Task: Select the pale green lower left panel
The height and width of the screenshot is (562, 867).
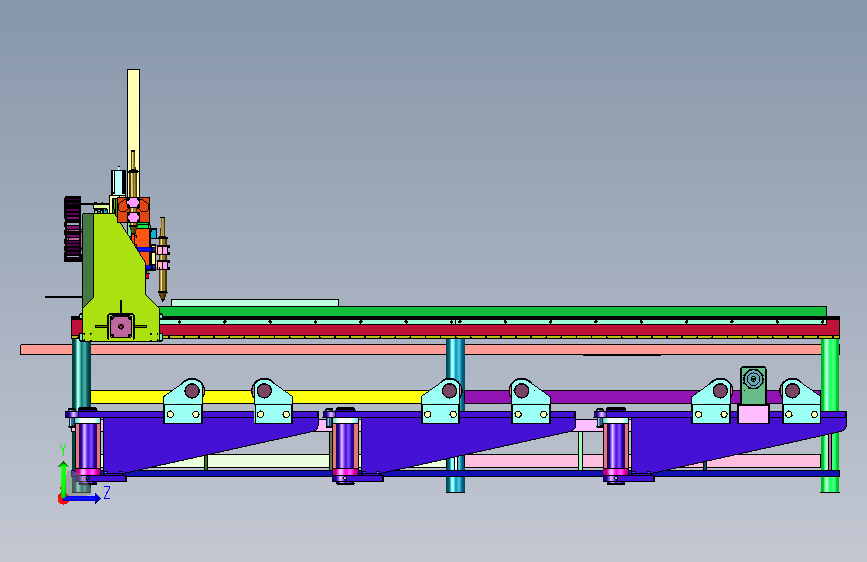Action: pos(268,461)
